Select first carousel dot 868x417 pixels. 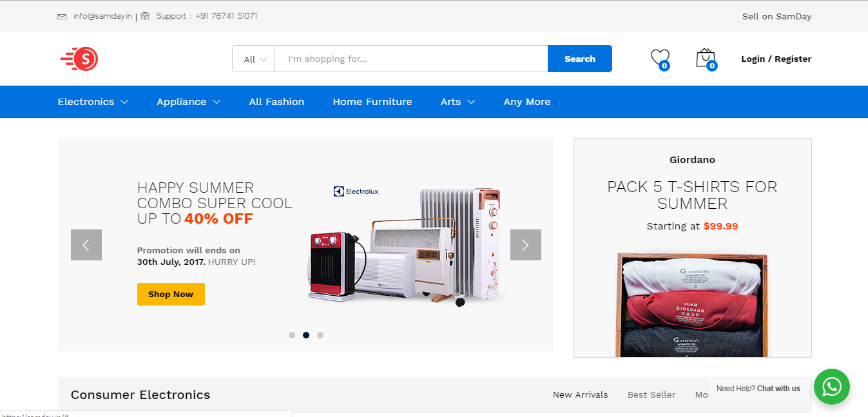292,335
